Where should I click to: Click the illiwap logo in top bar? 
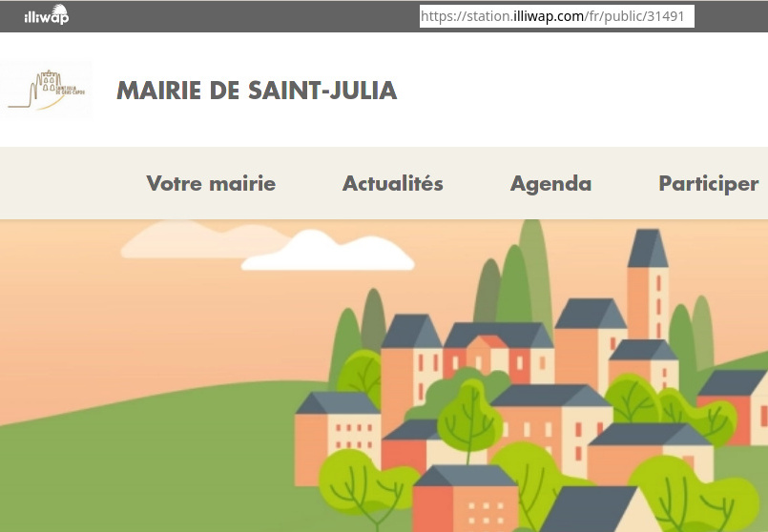click(46, 16)
